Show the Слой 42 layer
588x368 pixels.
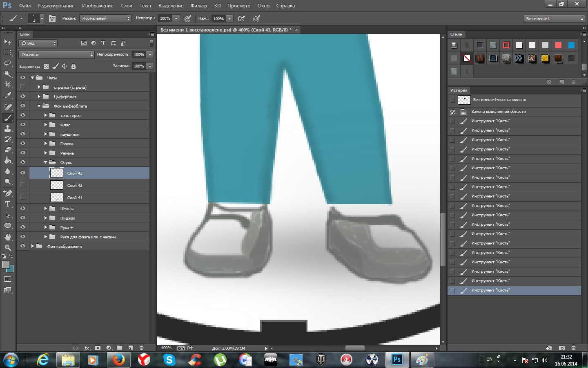coord(23,185)
